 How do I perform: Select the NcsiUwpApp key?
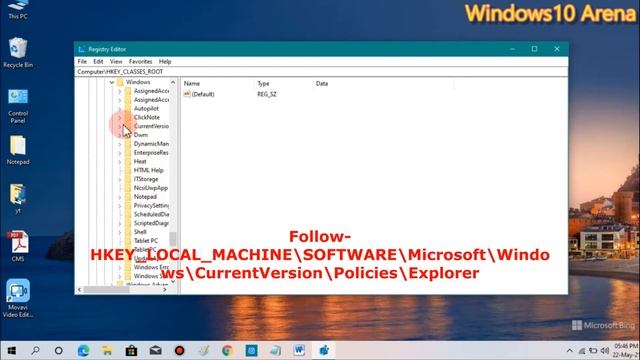tap(151, 188)
